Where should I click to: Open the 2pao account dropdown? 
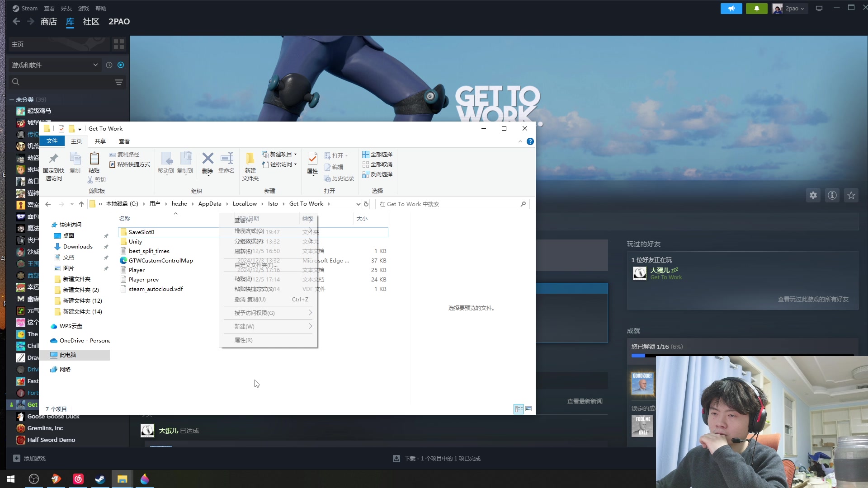tap(790, 9)
